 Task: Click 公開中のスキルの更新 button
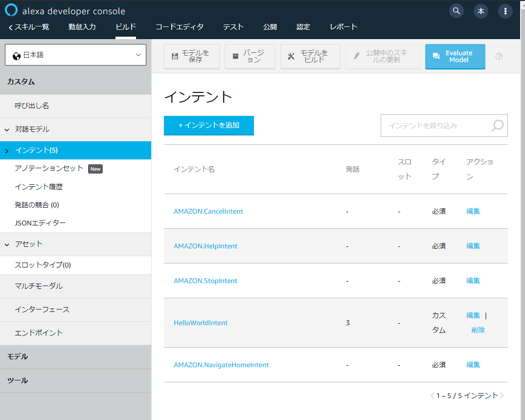coord(383,56)
